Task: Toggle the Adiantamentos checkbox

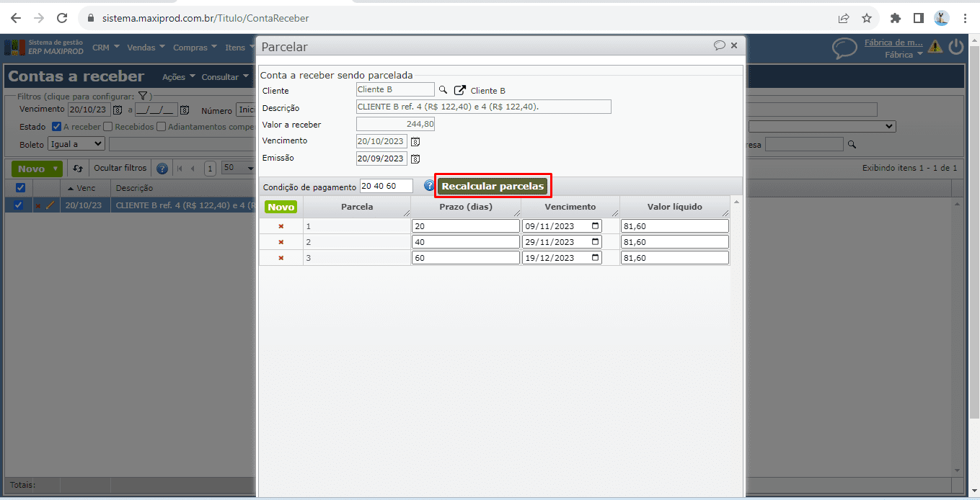Action: (x=161, y=127)
